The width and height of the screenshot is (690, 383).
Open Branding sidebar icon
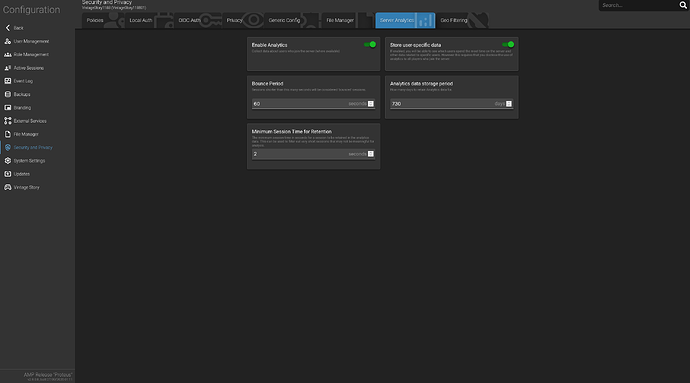(7, 107)
